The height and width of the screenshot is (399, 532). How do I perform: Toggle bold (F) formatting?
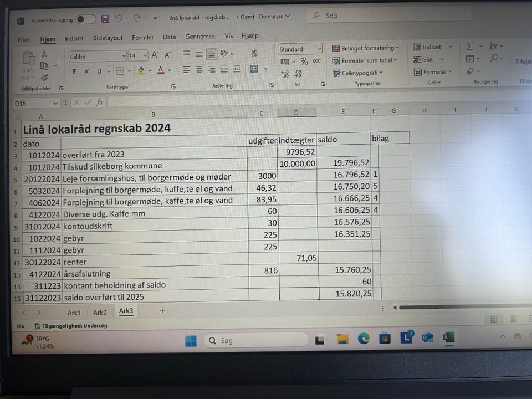click(74, 71)
